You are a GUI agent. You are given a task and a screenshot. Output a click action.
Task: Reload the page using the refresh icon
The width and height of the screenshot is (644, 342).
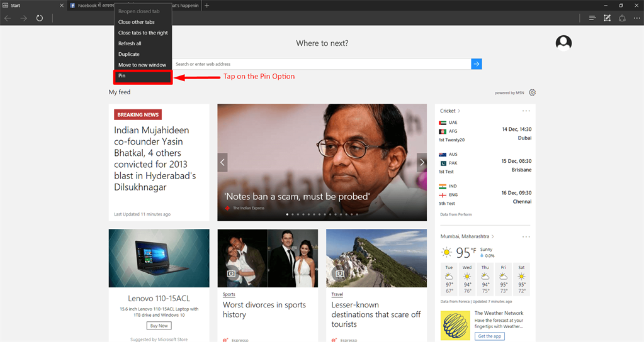click(x=40, y=18)
